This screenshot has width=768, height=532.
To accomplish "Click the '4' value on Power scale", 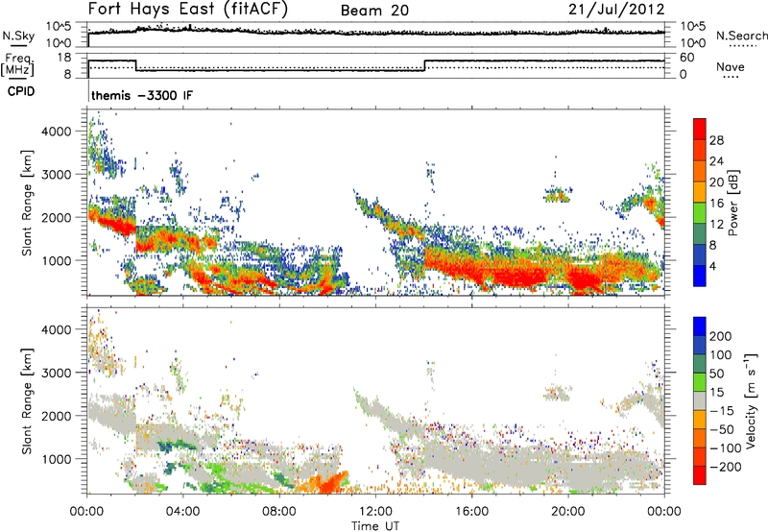I will pyautogui.click(x=712, y=266).
